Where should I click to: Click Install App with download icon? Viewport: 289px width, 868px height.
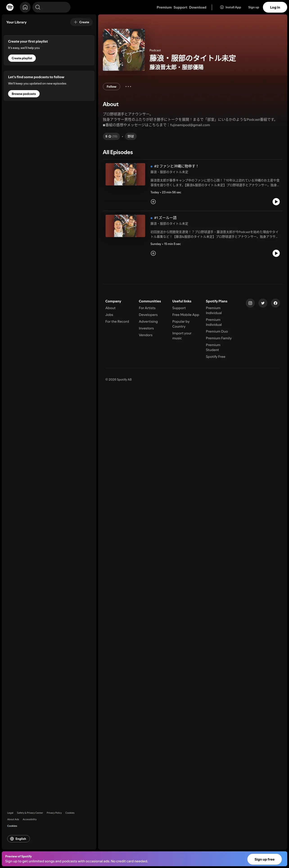click(230, 7)
